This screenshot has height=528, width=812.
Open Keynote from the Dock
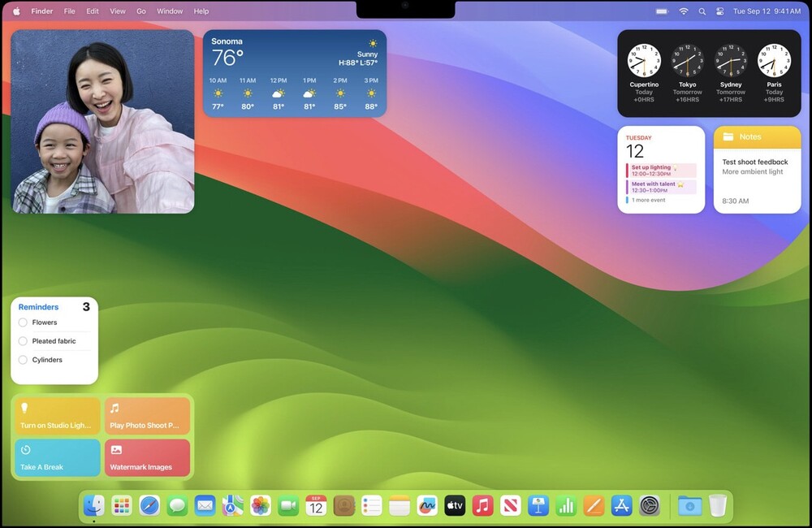coord(538,505)
